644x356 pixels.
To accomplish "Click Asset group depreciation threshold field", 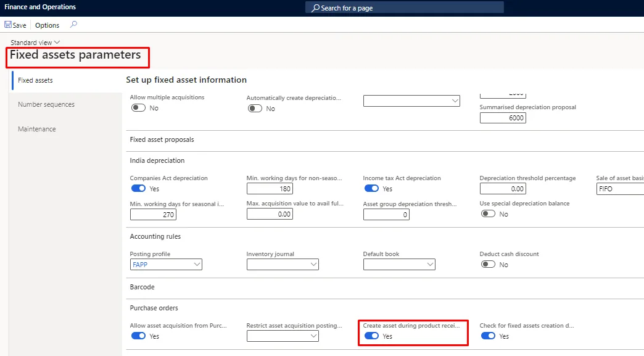I will [x=386, y=214].
